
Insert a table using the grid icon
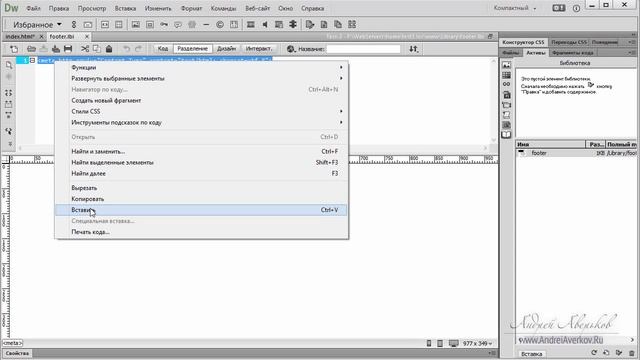[119, 24]
